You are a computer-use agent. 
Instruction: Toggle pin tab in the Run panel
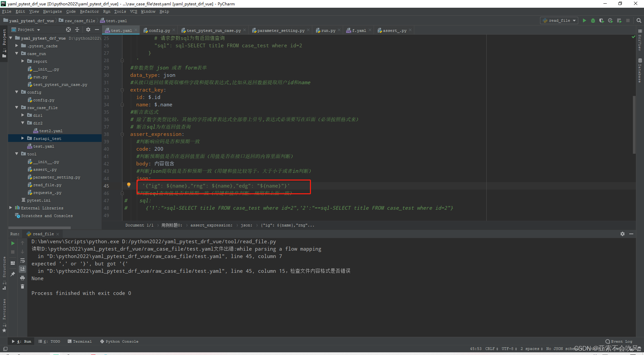click(x=13, y=274)
